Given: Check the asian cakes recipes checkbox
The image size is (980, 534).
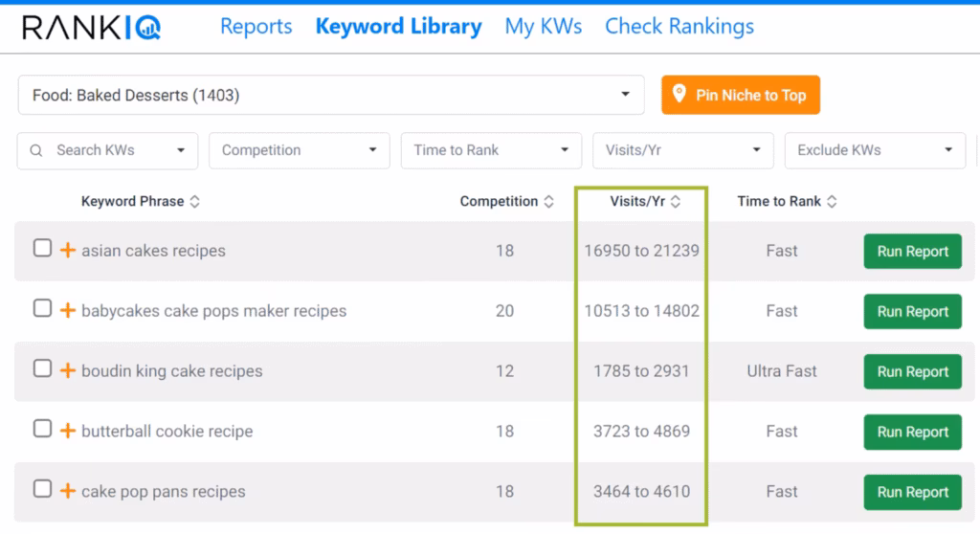Looking at the screenshot, I should point(42,249).
